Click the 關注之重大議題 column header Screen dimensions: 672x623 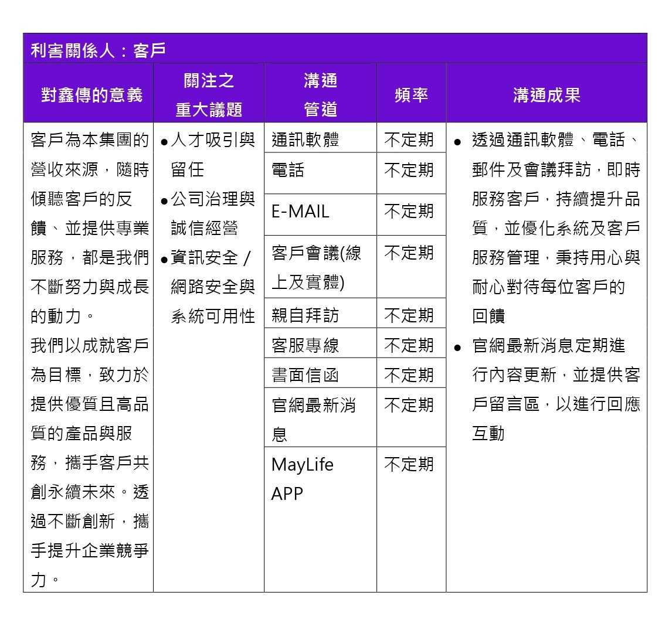(208, 94)
